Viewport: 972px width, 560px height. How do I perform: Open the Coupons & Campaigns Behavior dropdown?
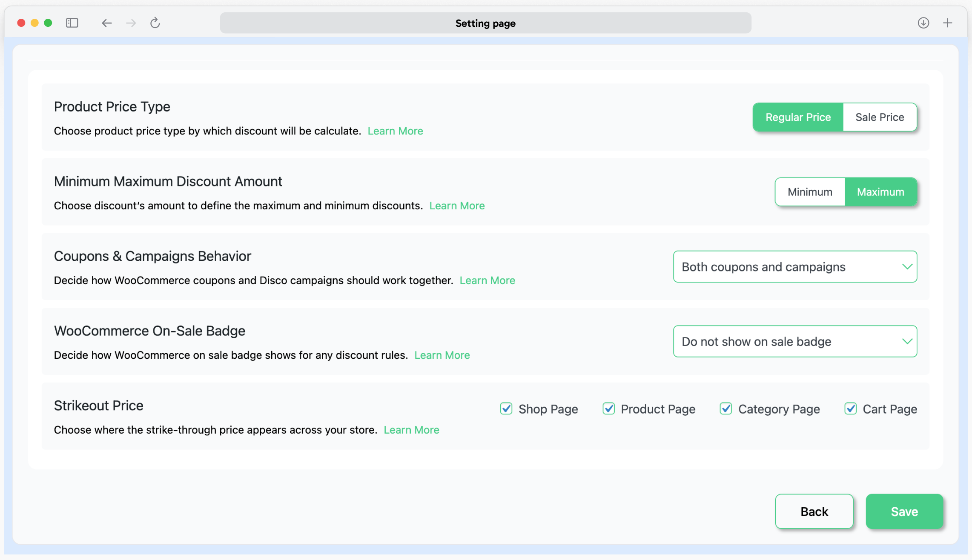[x=794, y=267]
